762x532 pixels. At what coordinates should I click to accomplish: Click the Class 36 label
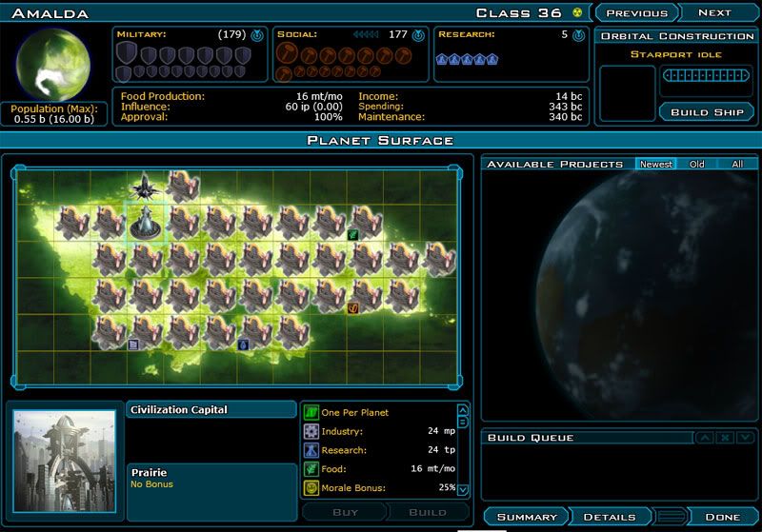pos(518,12)
